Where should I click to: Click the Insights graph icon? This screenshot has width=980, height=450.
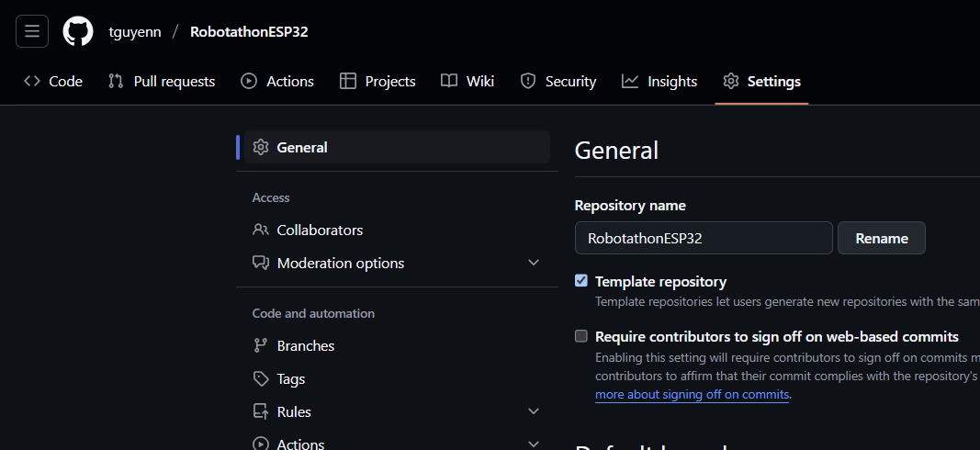[630, 81]
